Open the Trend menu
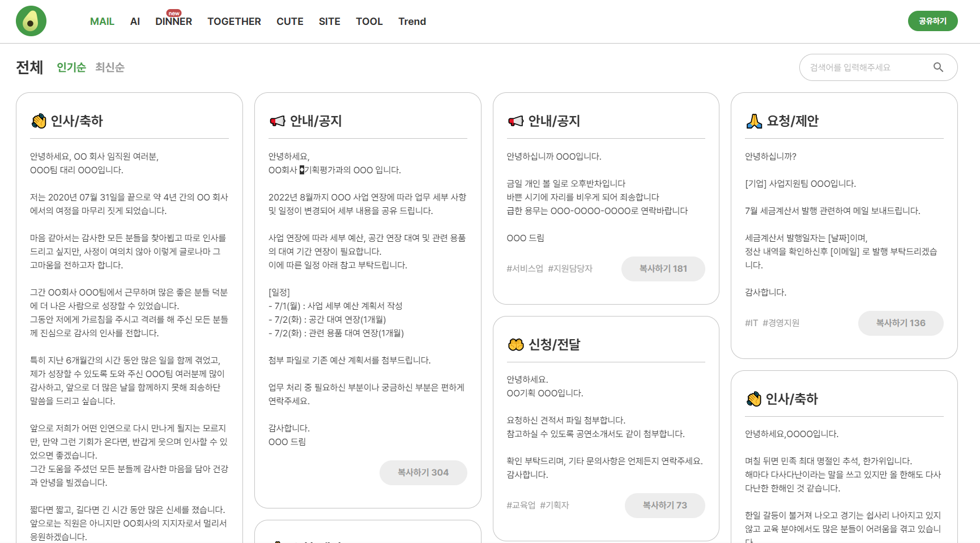 (x=412, y=22)
